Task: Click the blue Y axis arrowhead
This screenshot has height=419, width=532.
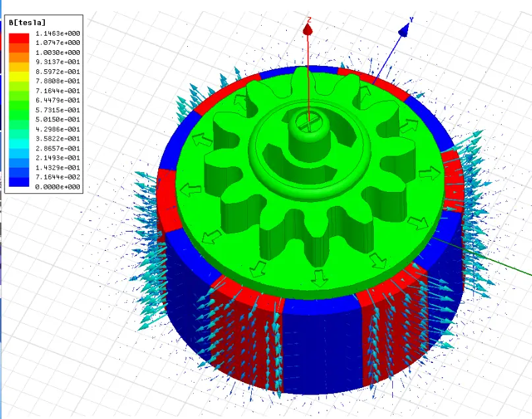Action: [404, 30]
